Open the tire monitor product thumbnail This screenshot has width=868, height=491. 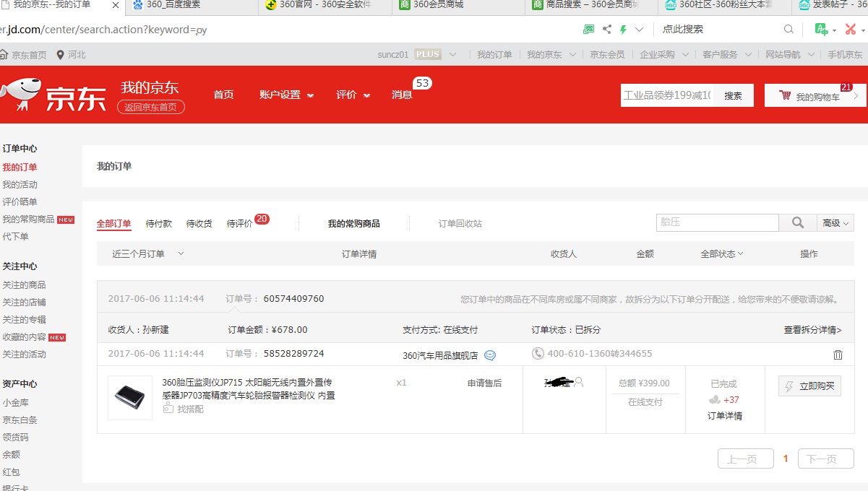pos(130,398)
